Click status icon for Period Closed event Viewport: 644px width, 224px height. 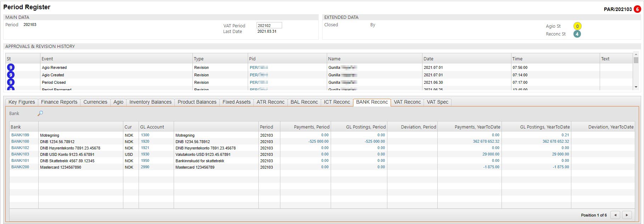point(11,82)
